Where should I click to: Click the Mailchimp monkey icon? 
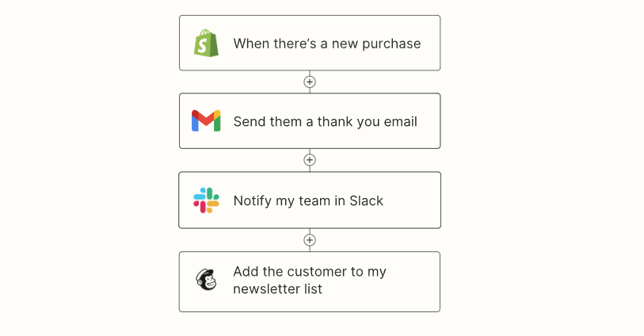click(x=206, y=280)
